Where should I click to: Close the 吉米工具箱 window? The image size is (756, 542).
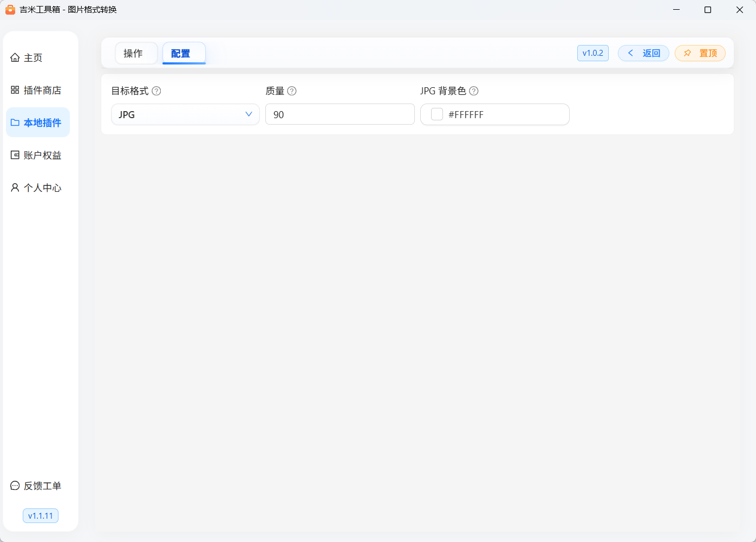740,10
